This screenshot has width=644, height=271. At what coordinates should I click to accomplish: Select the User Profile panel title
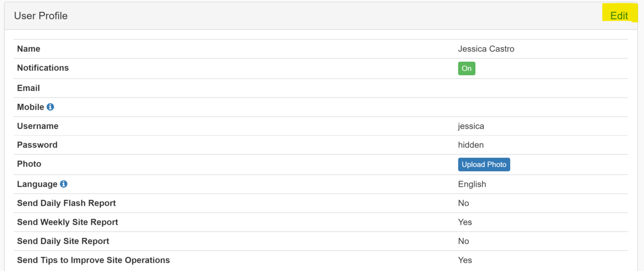41,16
